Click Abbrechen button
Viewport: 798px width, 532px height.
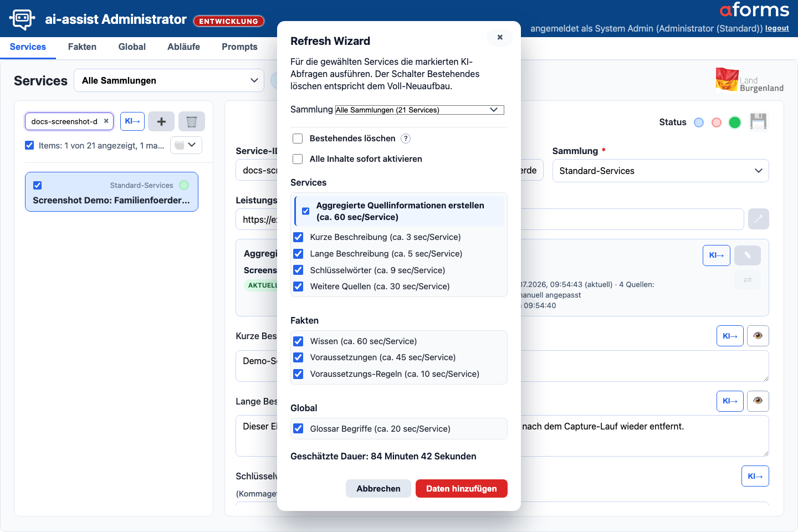pyautogui.click(x=378, y=488)
